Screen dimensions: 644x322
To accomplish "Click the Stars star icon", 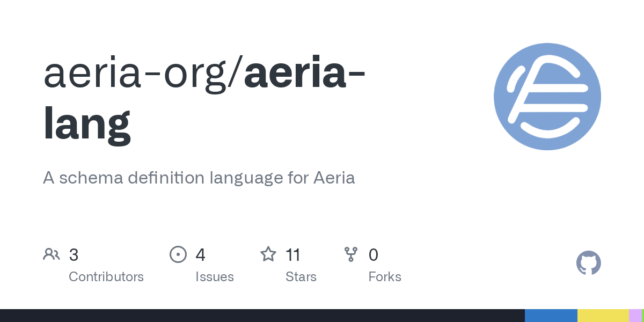I will [268, 254].
